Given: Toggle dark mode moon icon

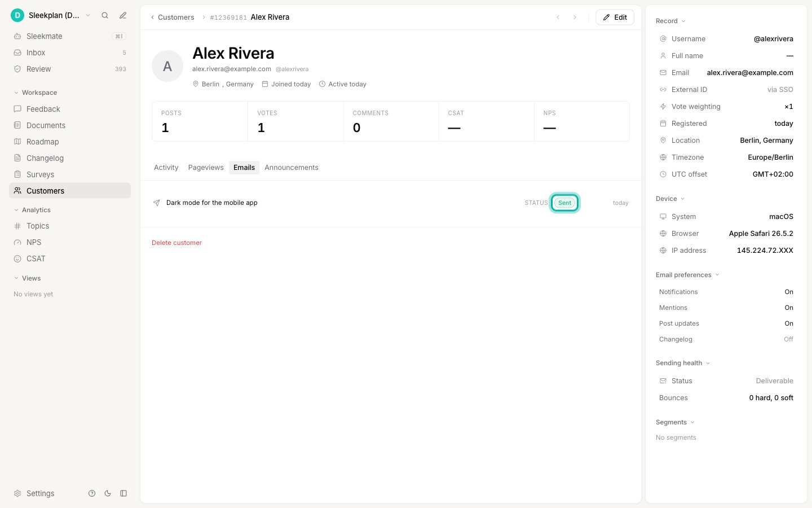Looking at the screenshot, I should [x=108, y=493].
